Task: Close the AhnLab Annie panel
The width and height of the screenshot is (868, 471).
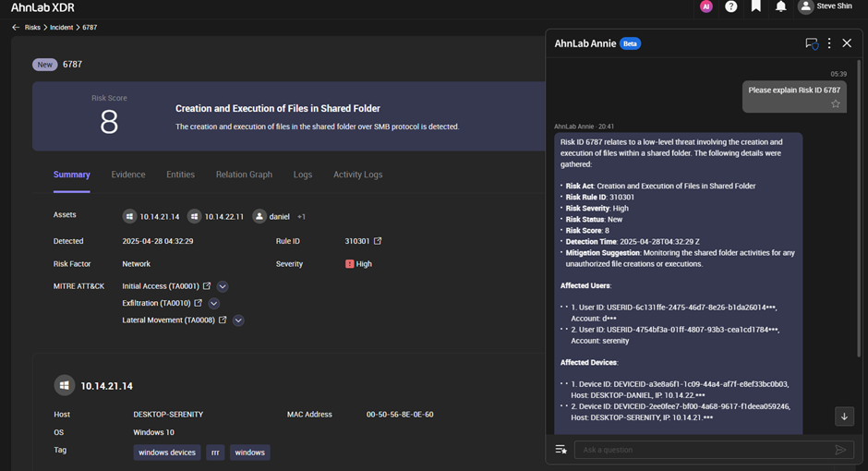Action: pos(847,43)
